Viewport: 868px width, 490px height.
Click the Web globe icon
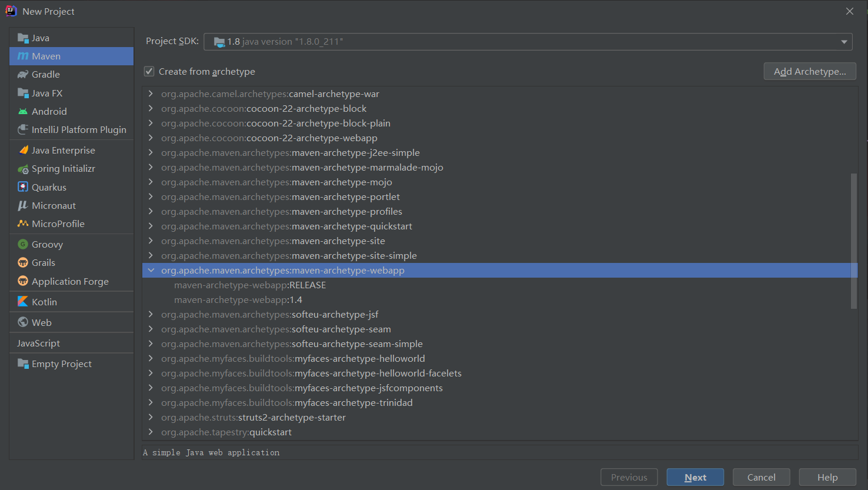point(23,322)
